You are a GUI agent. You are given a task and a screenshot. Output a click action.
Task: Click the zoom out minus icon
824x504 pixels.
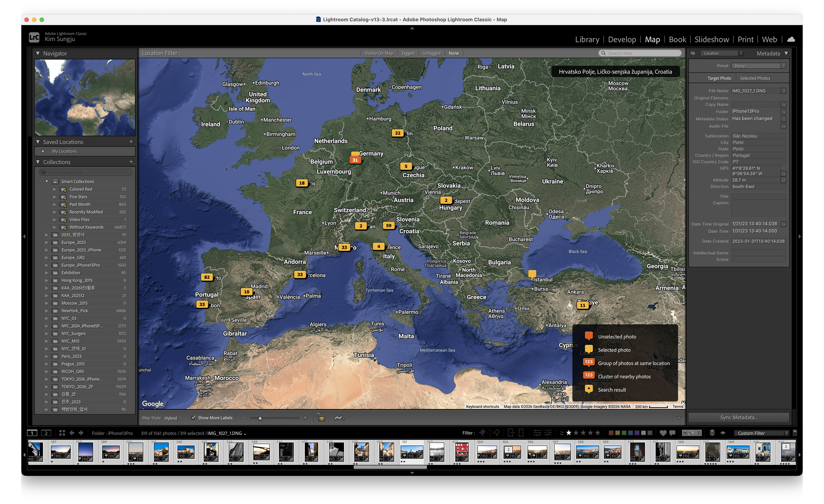point(244,418)
